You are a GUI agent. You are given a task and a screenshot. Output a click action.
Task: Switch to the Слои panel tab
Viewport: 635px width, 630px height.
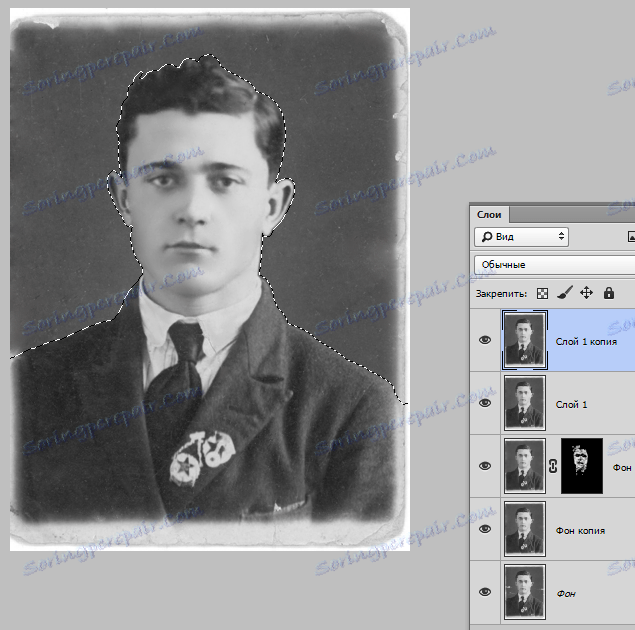coord(489,214)
